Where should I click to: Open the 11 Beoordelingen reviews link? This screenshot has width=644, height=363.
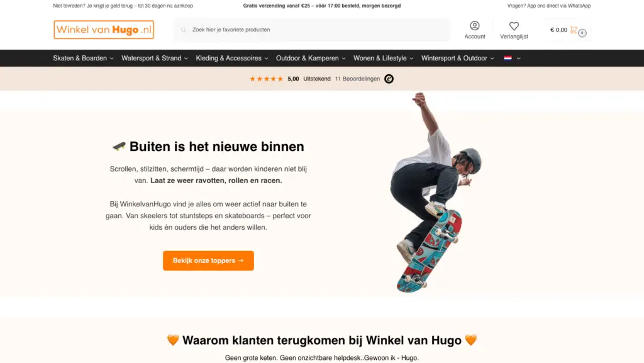[357, 79]
